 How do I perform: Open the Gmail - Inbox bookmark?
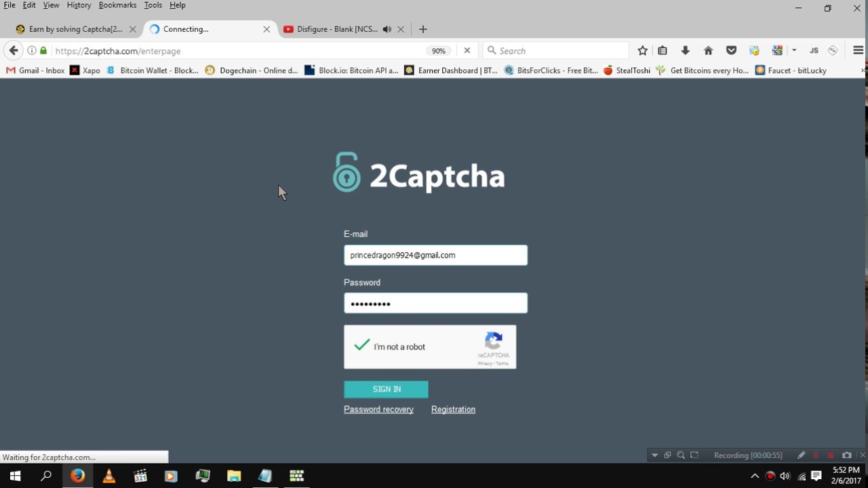(35, 70)
